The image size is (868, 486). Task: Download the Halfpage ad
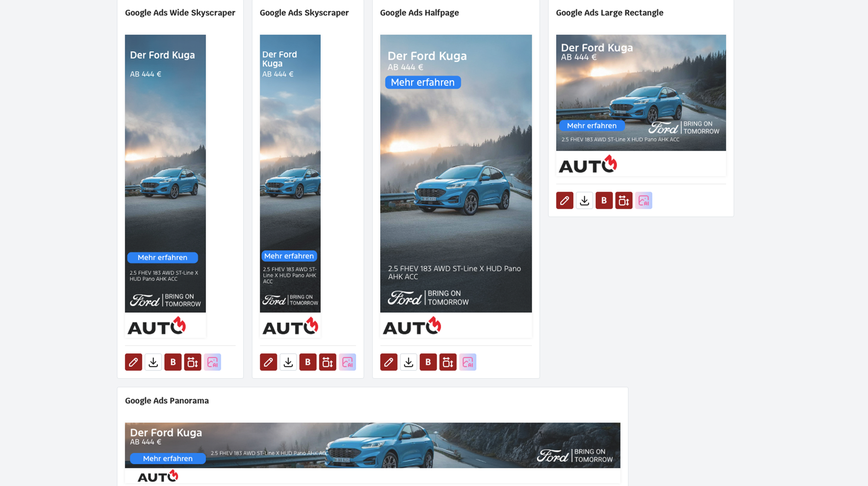coord(408,362)
